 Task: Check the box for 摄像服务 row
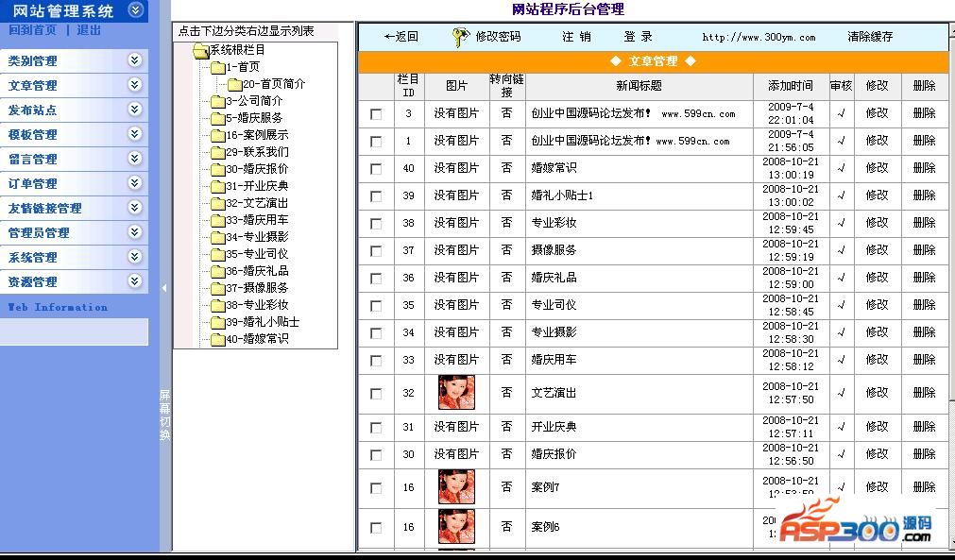[376, 251]
